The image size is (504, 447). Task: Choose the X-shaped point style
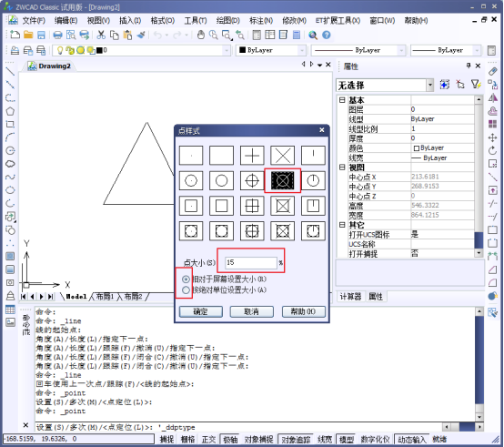click(283, 156)
